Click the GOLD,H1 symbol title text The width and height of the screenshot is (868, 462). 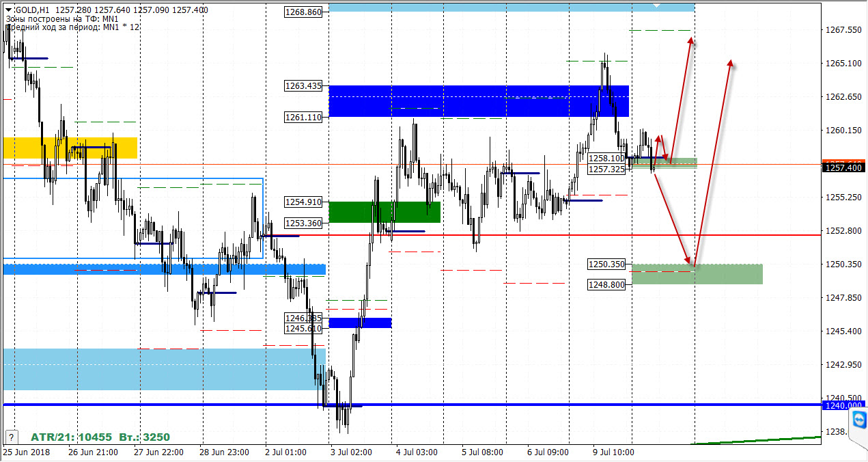point(34,10)
